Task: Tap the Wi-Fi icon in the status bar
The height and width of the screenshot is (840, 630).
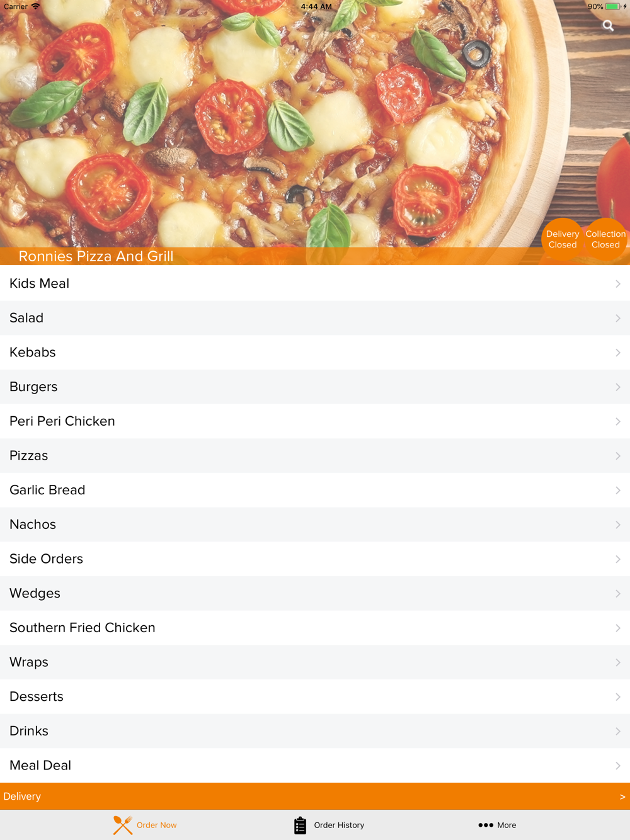Action: 35,6
